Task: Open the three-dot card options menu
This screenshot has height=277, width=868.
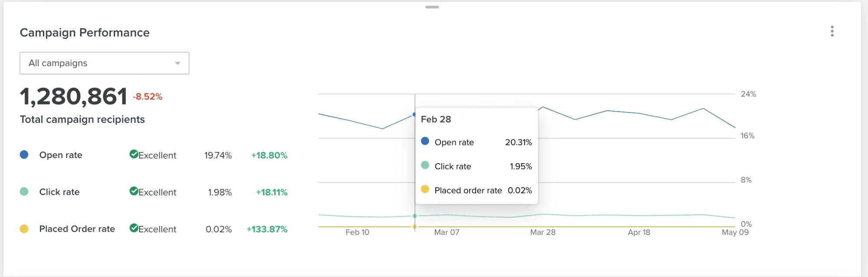Action: (x=832, y=31)
